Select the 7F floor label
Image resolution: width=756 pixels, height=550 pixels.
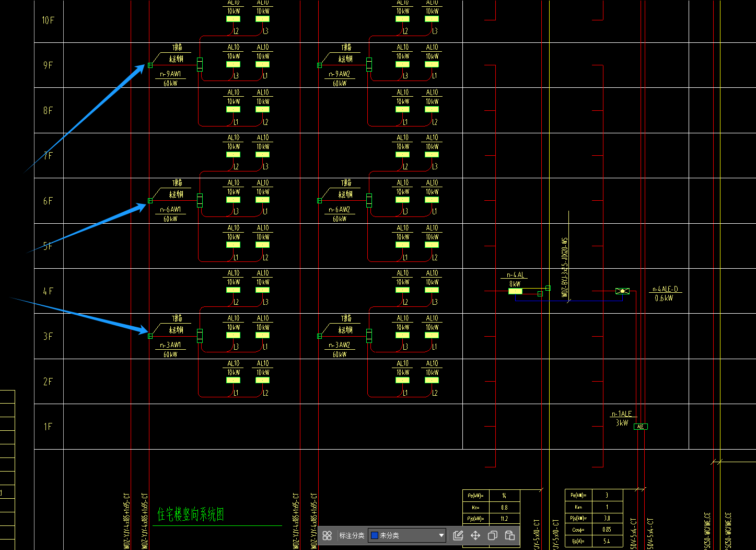(x=48, y=156)
